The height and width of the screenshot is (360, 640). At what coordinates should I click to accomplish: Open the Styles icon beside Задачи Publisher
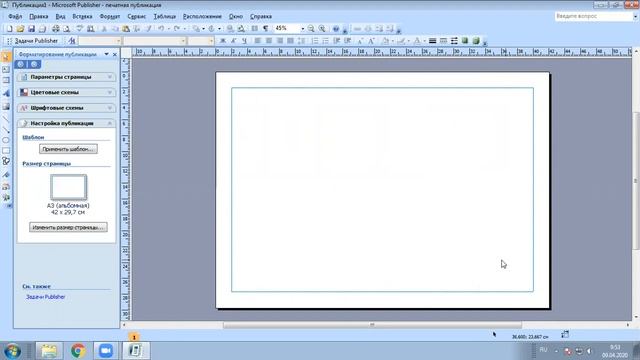[72, 41]
